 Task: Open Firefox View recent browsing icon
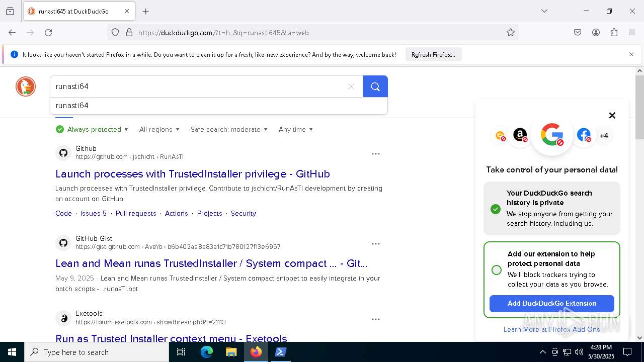(10, 11)
